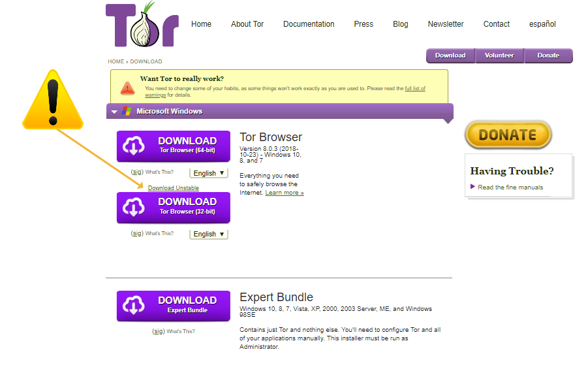Open the Download Unstable link
Screen dimensions: 588x373
point(173,188)
